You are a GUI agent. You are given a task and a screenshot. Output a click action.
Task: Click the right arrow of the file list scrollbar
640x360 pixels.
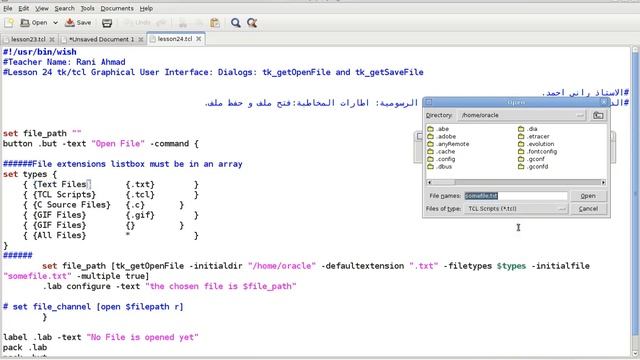pos(603,182)
